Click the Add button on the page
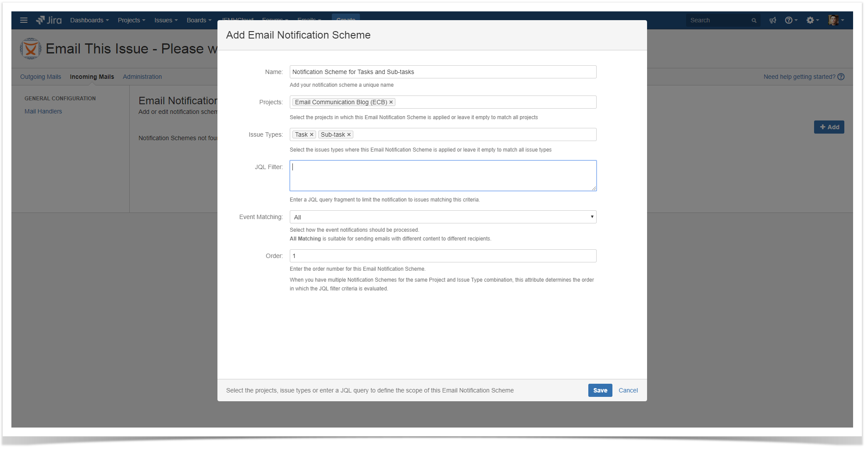868x449 pixels. click(x=829, y=127)
